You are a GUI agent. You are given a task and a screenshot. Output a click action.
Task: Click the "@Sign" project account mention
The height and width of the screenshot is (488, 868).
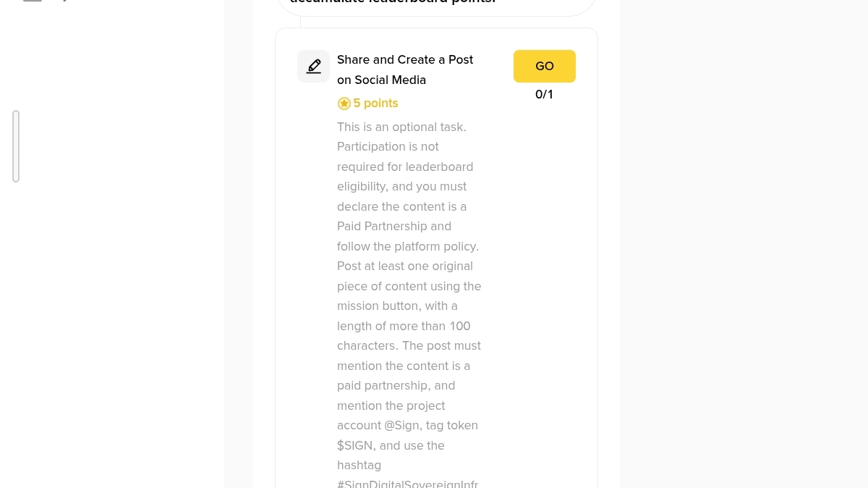point(401,425)
